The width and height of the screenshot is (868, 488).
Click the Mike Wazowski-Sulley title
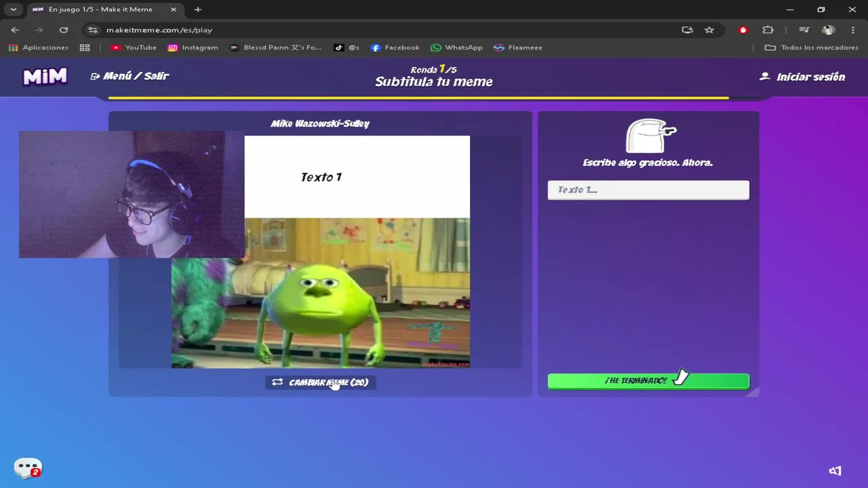[320, 123]
